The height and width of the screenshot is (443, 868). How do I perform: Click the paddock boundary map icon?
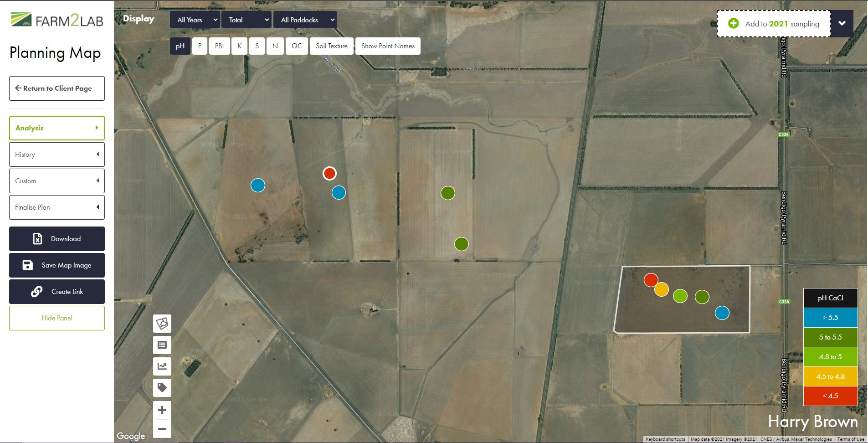point(162,324)
